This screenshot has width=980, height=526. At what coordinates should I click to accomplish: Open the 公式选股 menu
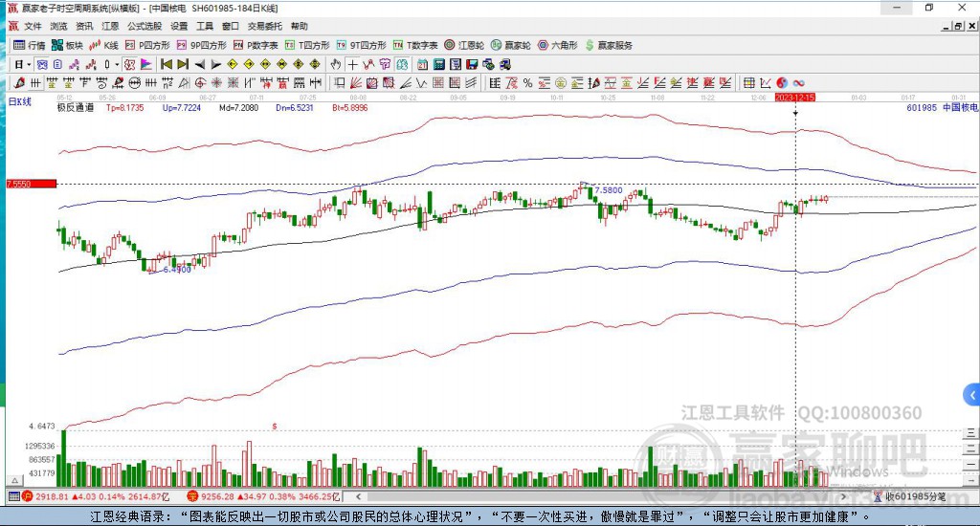(x=145, y=26)
